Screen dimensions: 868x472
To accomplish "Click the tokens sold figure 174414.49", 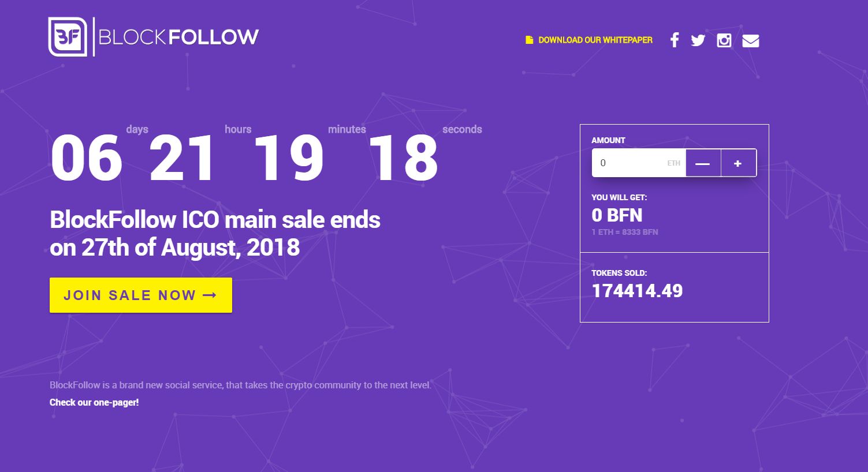I will pos(637,291).
